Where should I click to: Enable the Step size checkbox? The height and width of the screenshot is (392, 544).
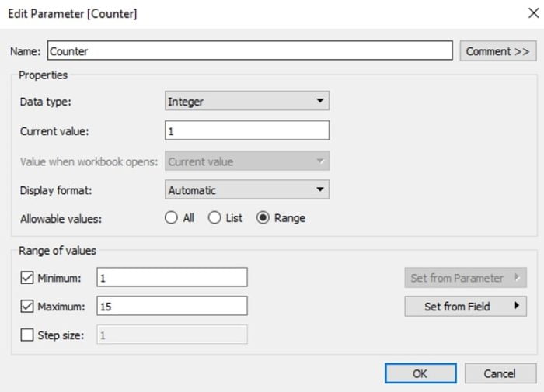pos(27,335)
